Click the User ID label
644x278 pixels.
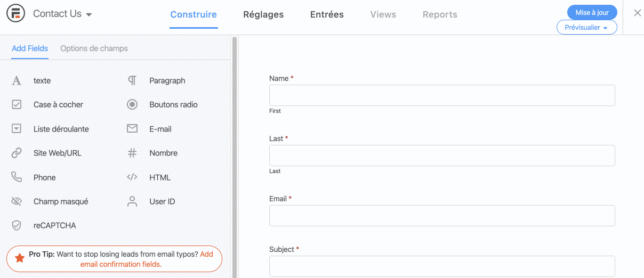162,202
